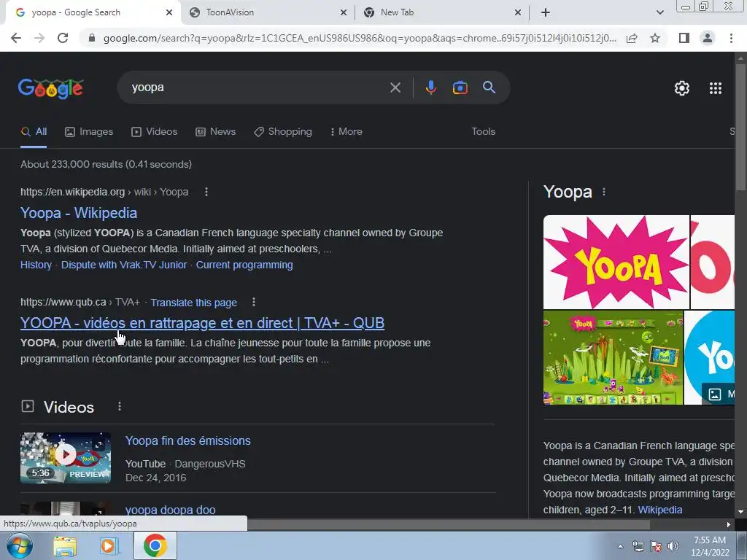This screenshot has height=560, width=747.
Task: Close the ToonAVision tab
Action: [x=344, y=12]
